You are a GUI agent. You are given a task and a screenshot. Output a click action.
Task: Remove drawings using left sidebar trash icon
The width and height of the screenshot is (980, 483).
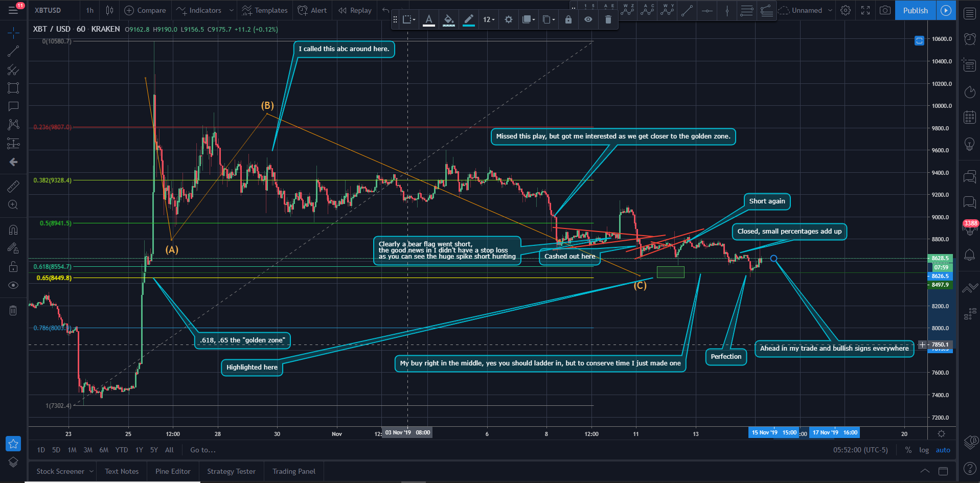pos(13,310)
